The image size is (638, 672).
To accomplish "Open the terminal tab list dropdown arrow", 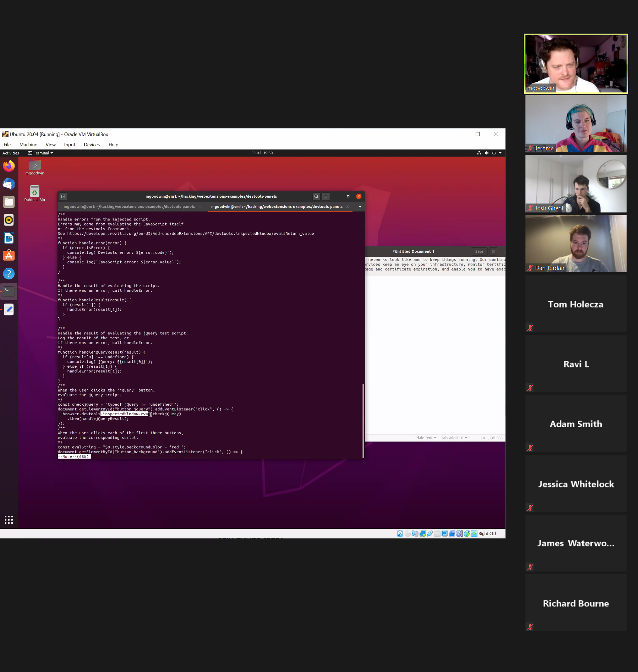I will 360,206.
